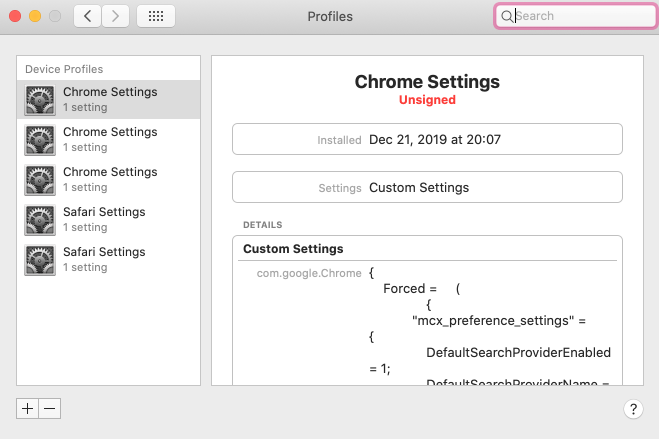Screen dimensions: 659x439
Task: Select the third Chrome Settings profile in list
Action: click(108, 179)
